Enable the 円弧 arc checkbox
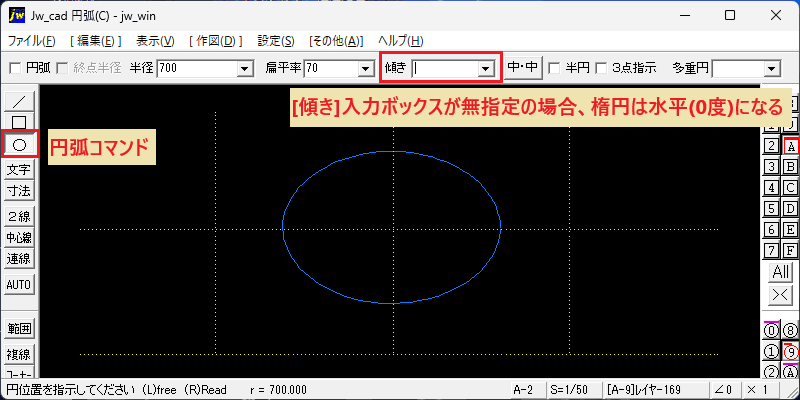 [x=15, y=68]
